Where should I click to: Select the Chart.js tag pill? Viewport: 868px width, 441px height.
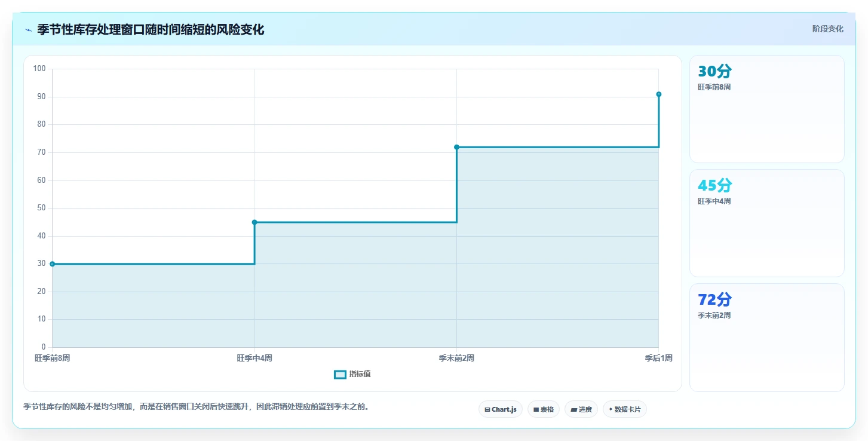tap(501, 409)
